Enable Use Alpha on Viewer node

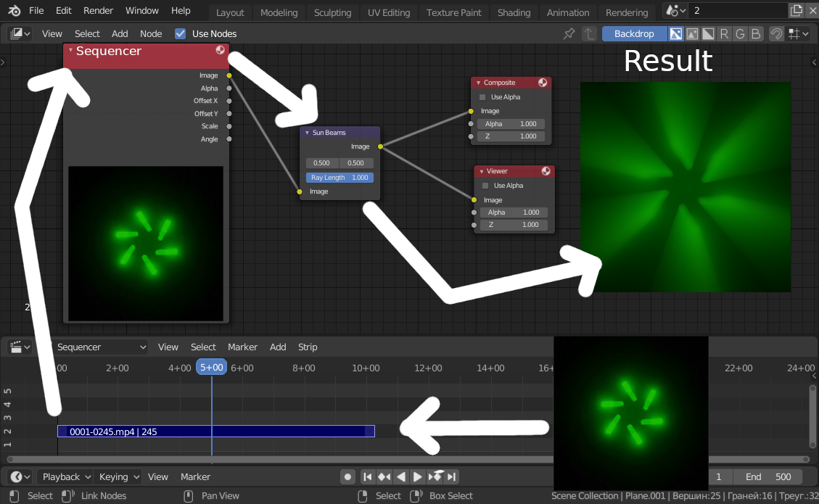pos(486,186)
